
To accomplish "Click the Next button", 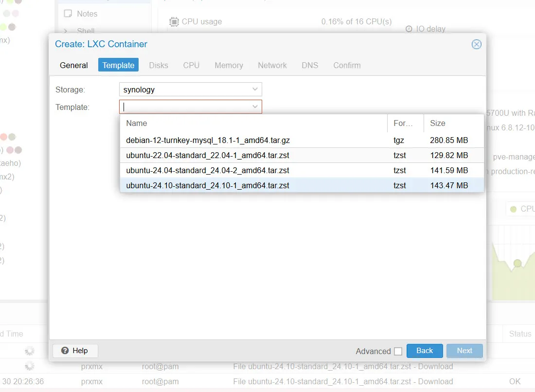I will coord(464,351).
